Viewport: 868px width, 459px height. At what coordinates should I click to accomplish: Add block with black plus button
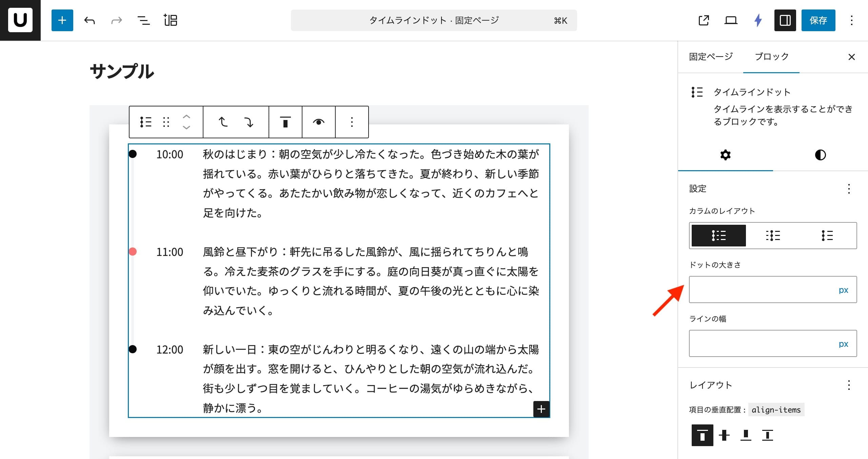[541, 409]
